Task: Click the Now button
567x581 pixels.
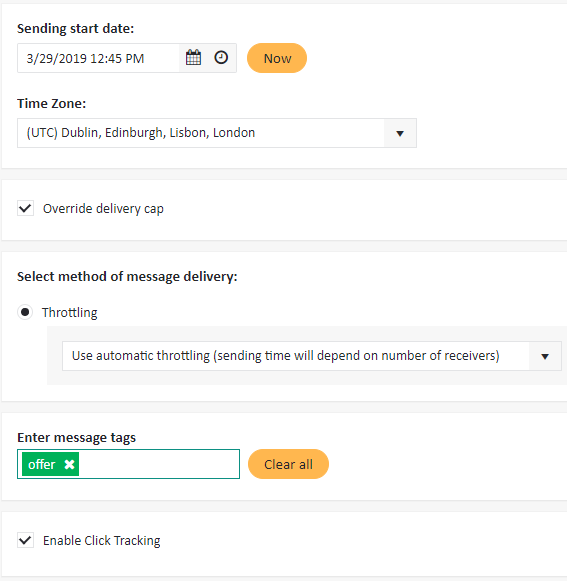Action: [x=277, y=58]
